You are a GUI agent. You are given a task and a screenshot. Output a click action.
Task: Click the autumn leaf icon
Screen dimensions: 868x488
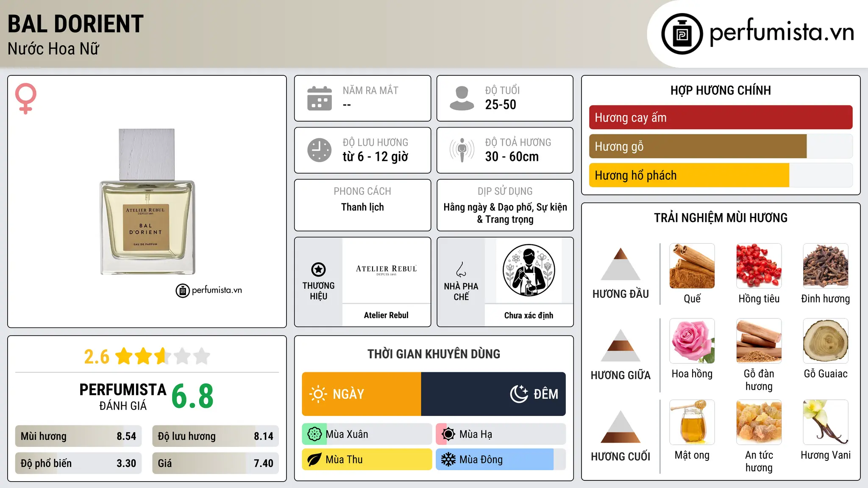coord(314,460)
